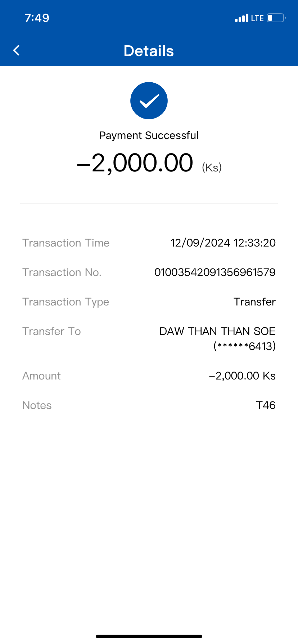Click the blue success checkmark icon
The width and height of the screenshot is (298, 644).
(149, 101)
